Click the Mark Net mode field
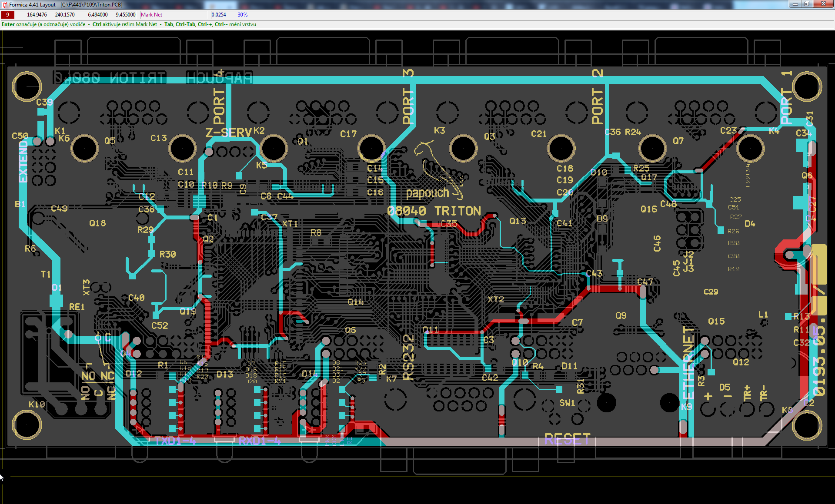The width and height of the screenshot is (835, 504). pos(174,15)
